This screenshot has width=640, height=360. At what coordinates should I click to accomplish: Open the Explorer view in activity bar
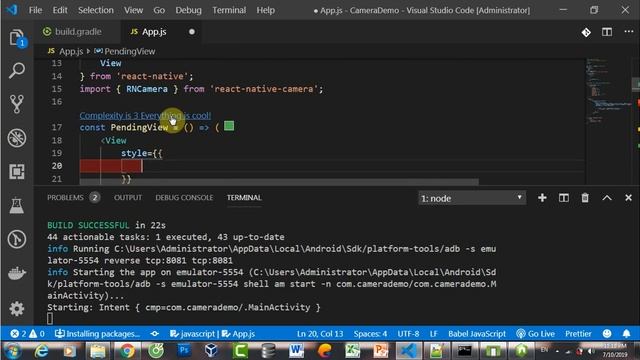[17, 38]
